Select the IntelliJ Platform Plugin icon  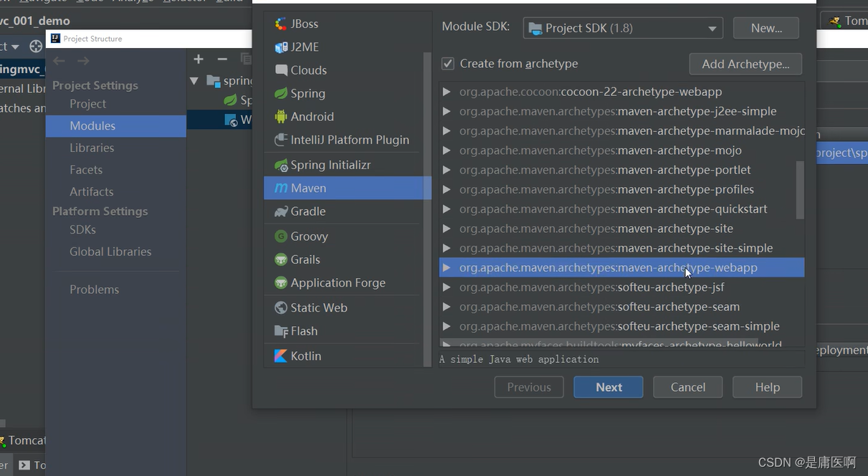click(281, 140)
